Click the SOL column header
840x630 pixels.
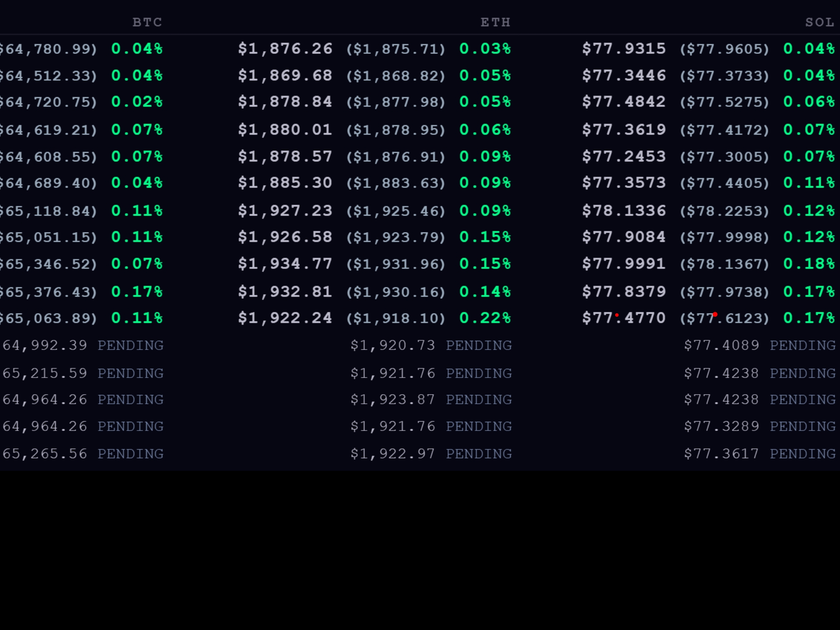pyautogui.click(x=820, y=22)
